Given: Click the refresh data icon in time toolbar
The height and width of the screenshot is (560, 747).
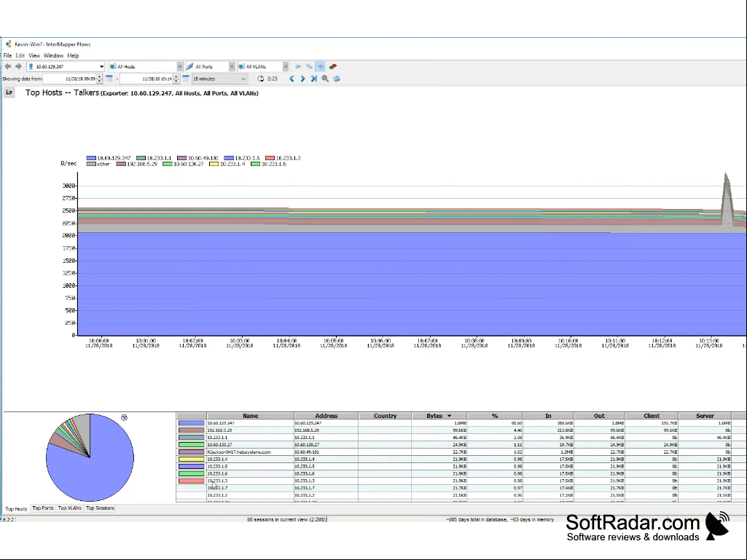Looking at the screenshot, I should pos(337,79).
